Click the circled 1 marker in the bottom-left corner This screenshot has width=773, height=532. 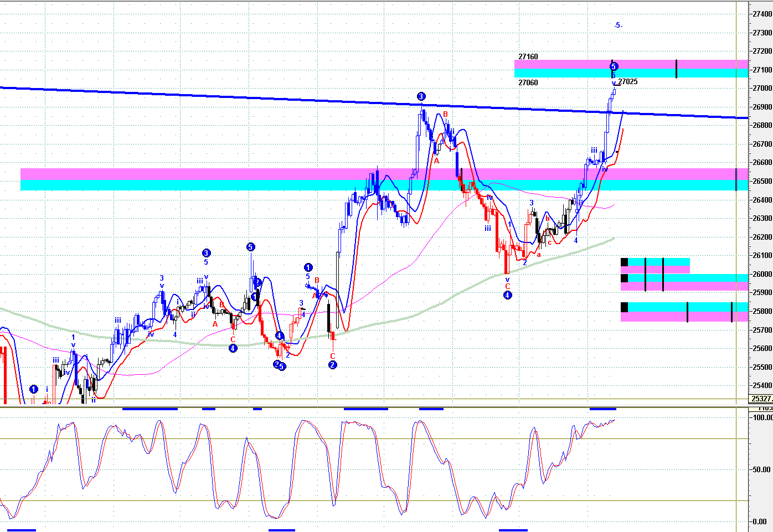[x=34, y=389]
